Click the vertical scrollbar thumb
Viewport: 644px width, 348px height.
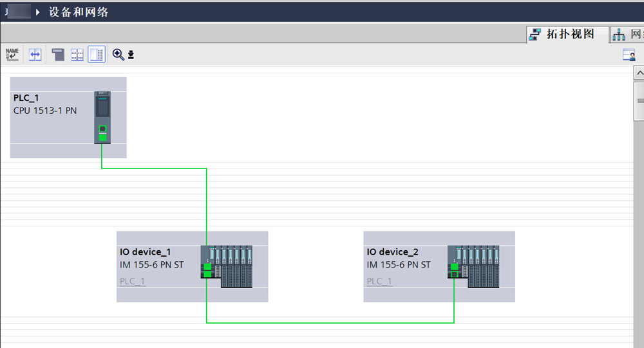[639, 101]
